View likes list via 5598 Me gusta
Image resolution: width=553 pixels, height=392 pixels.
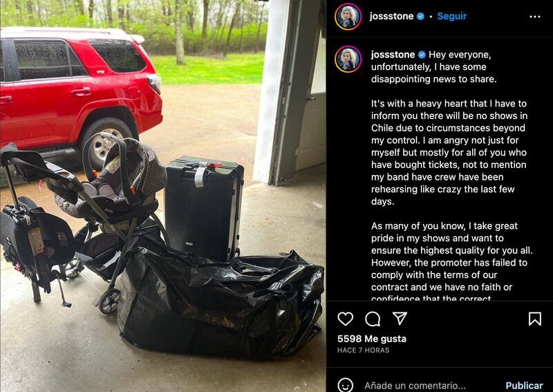(x=372, y=339)
